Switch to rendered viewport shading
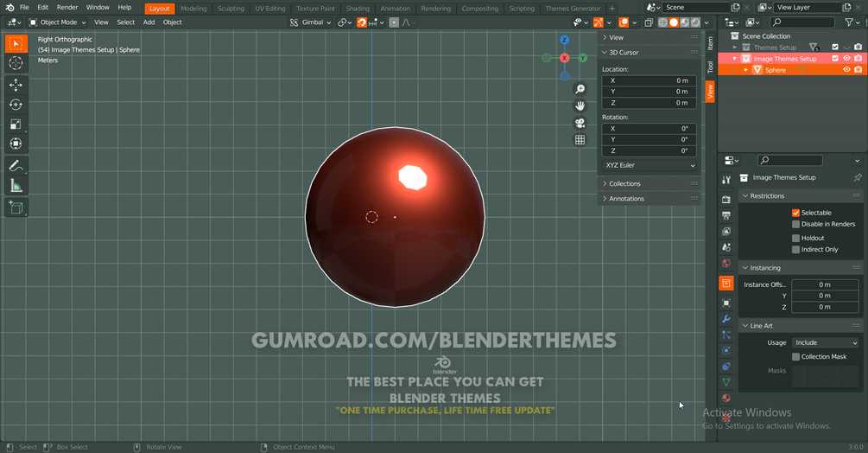The height and width of the screenshot is (453, 868). point(696,22)
